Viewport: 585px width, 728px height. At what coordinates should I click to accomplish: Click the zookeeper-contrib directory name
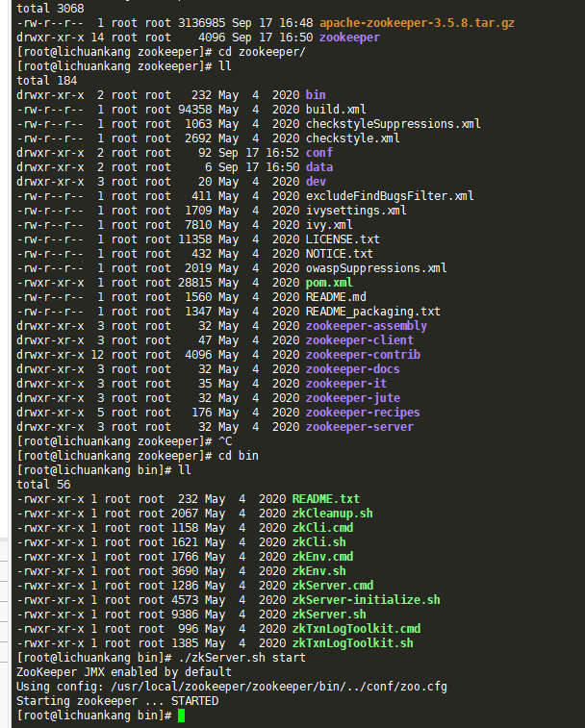click(x=363, y=355)
